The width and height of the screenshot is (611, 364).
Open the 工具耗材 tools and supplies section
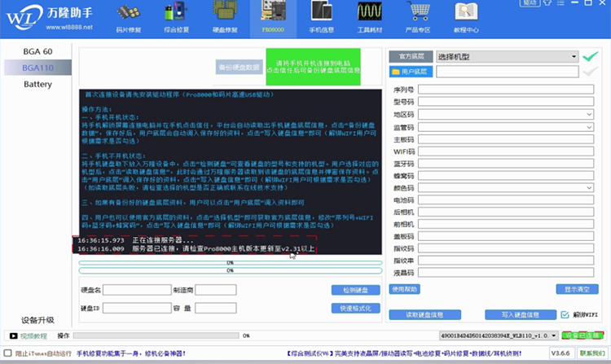tap(370, 18)
